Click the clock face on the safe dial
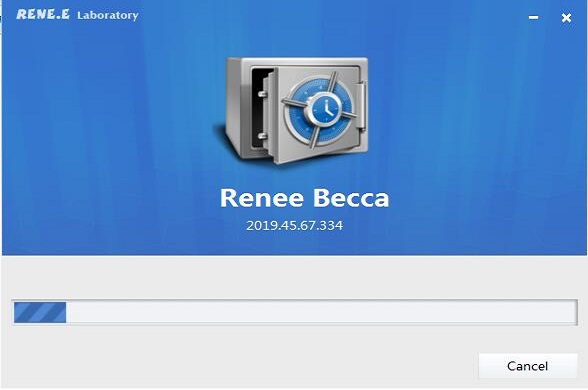 click(x=325, y=110)
